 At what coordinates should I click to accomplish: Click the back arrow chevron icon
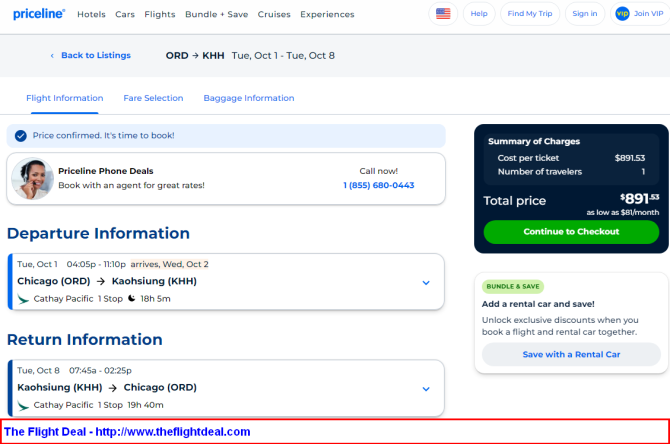[52, 56]
